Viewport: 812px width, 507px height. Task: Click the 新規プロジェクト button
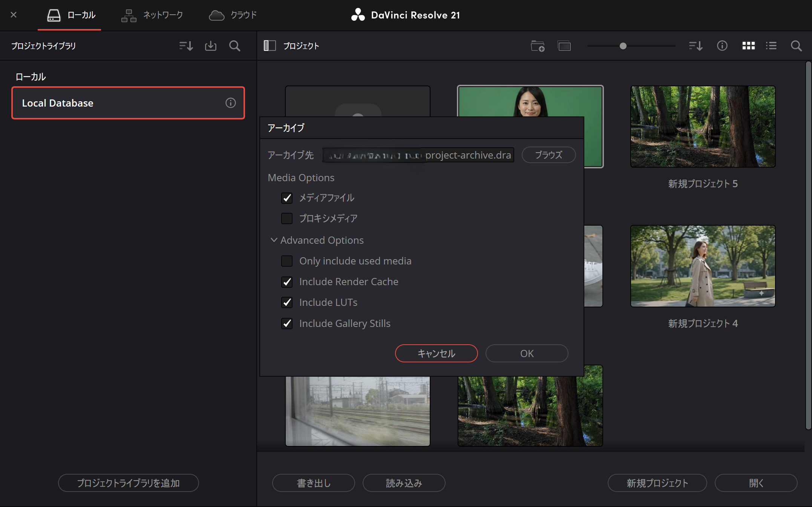point(657,483)
